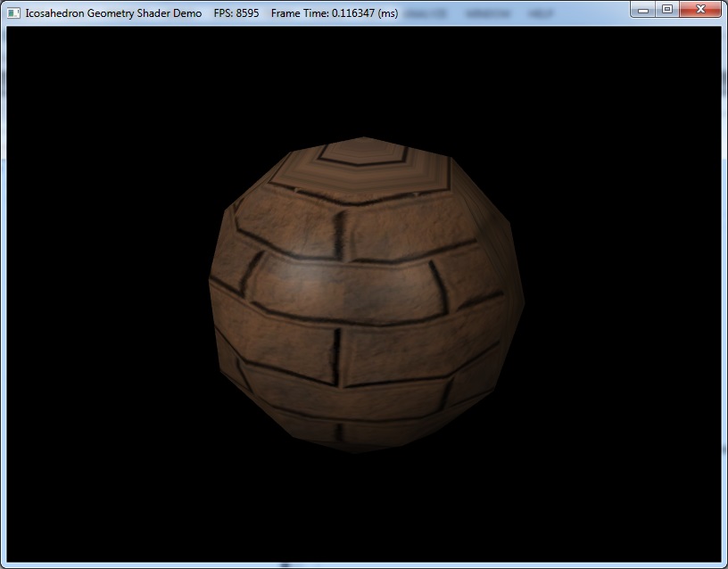Close the Icosahedron Geometry Shader Demo window
Image resolution: width=728 pixels, height=569 pixels.
click(700, 9)
